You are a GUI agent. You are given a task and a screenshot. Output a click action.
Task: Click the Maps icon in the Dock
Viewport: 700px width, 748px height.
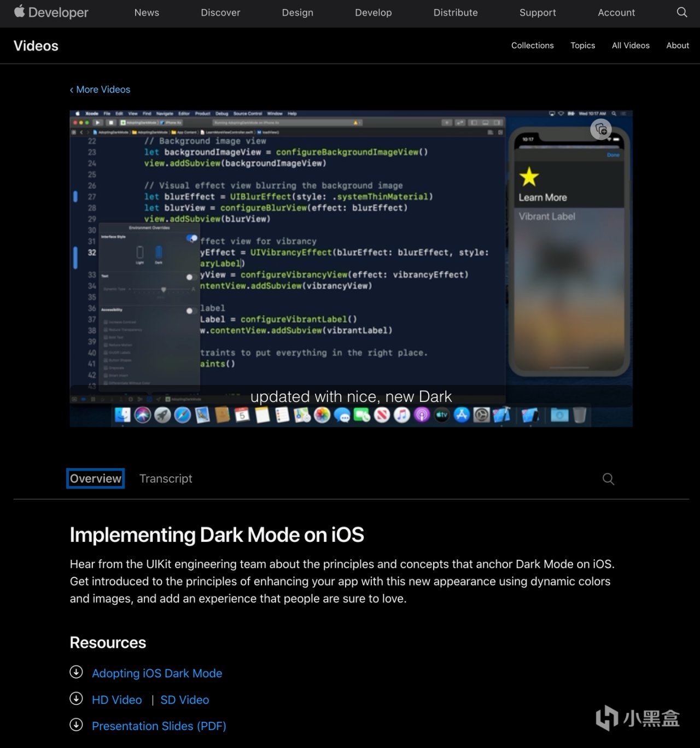(x=302, y=415)
